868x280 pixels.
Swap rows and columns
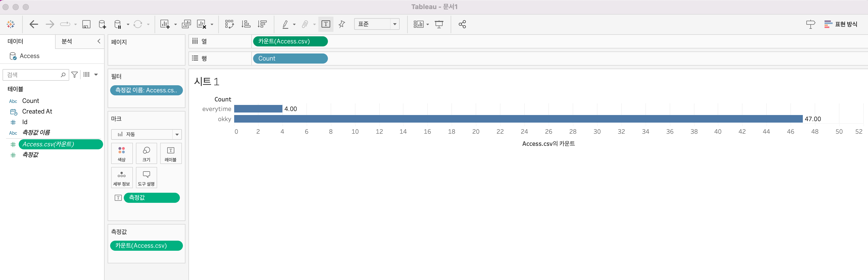coord(229,24)
